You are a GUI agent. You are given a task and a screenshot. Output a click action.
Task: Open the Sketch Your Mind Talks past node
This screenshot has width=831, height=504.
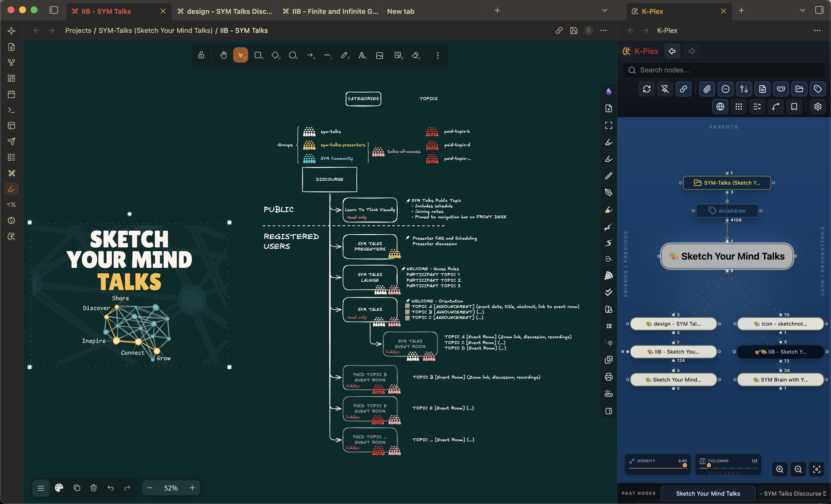[x=708, y=493]
